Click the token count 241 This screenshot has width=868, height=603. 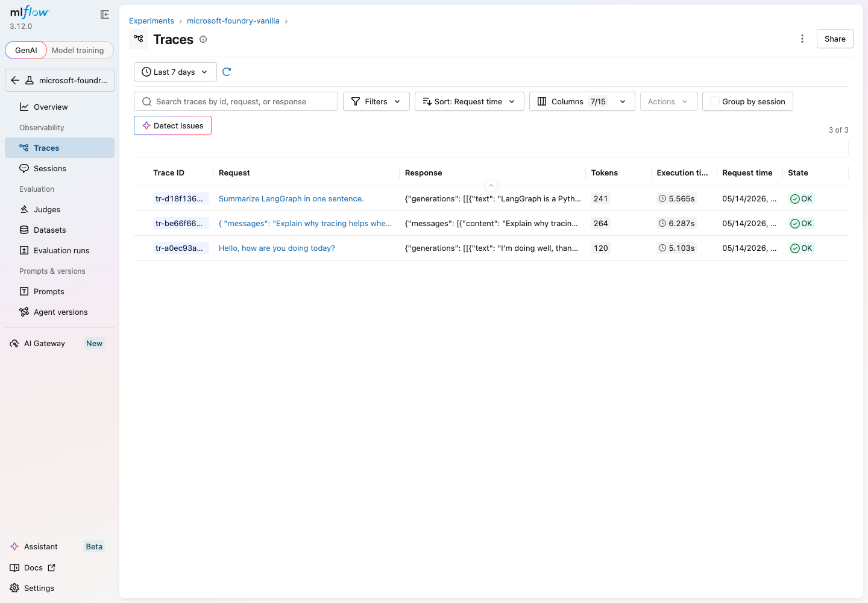(601, 199)
